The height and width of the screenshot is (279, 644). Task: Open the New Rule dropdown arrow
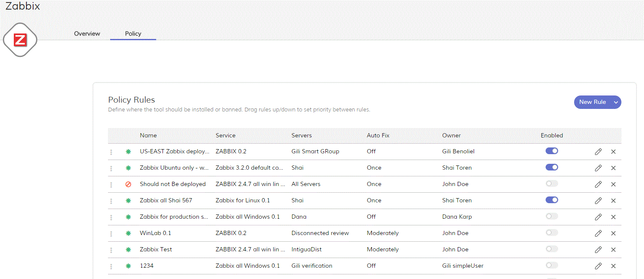click(x=616, y=102)
